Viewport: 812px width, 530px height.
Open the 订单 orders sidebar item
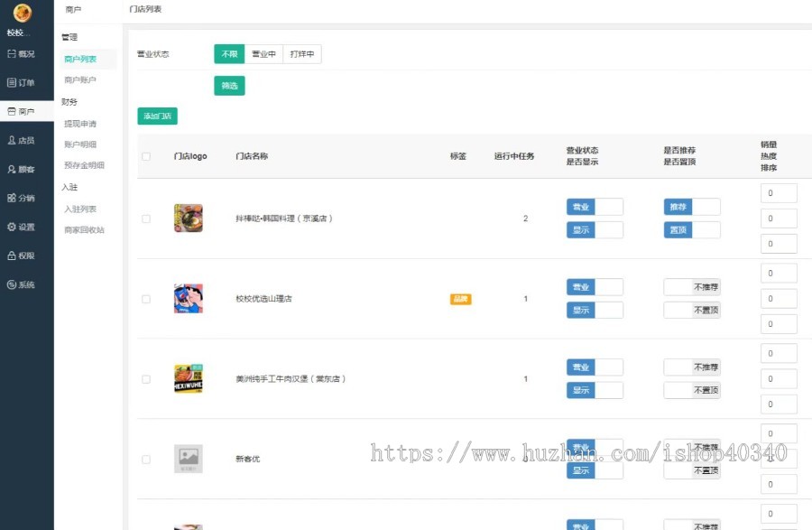click(22, 82)
